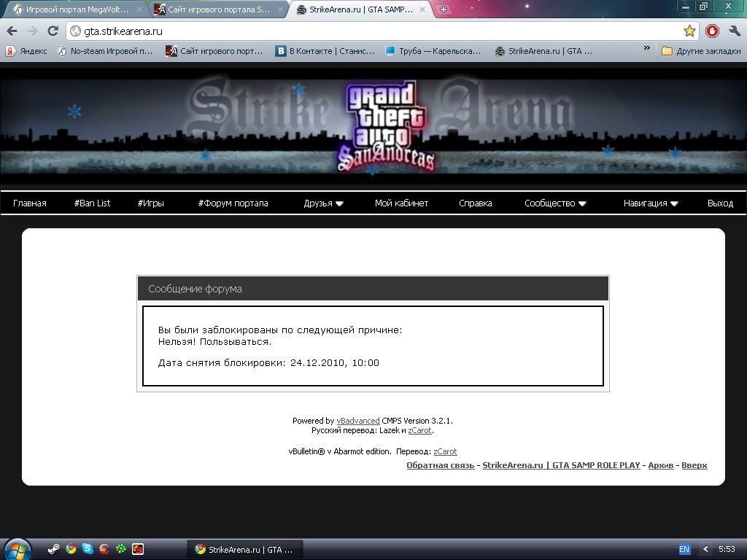Screen dimensions: 747x560
Task: Launch ICQ from the taskbar quick launch
Action: click(121, 549)
